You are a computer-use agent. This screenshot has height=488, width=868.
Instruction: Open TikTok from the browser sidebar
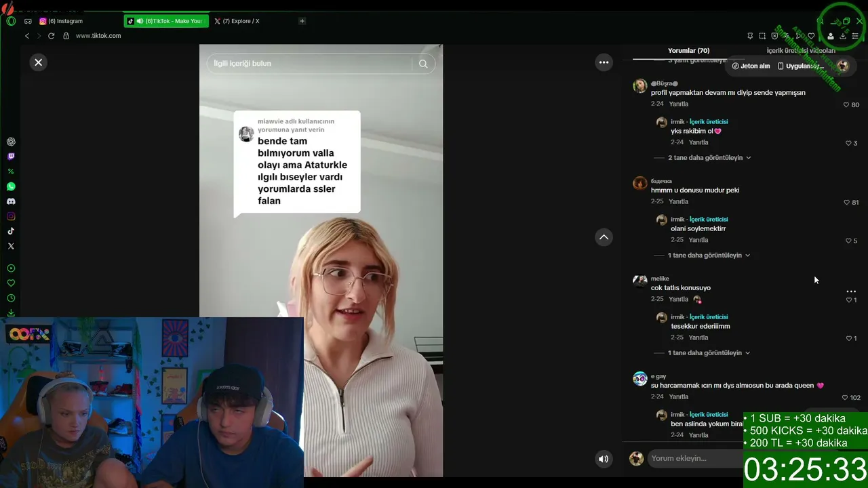[11, 231]
